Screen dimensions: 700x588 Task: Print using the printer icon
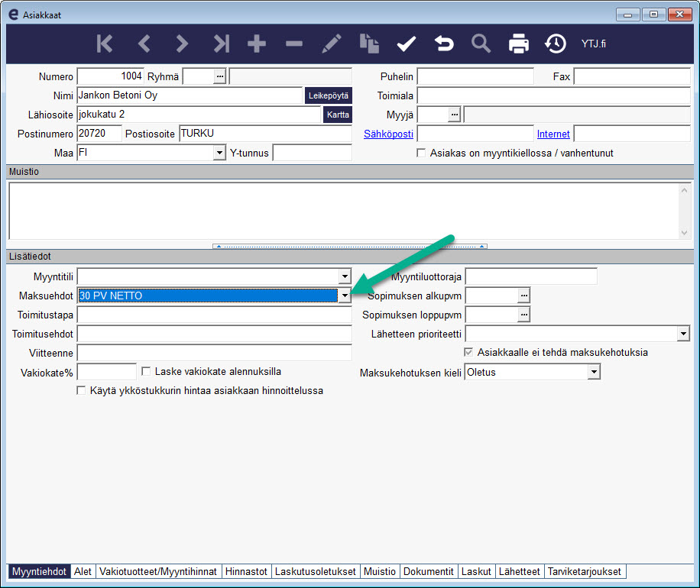pyautogui.click(x=519, y=44)
